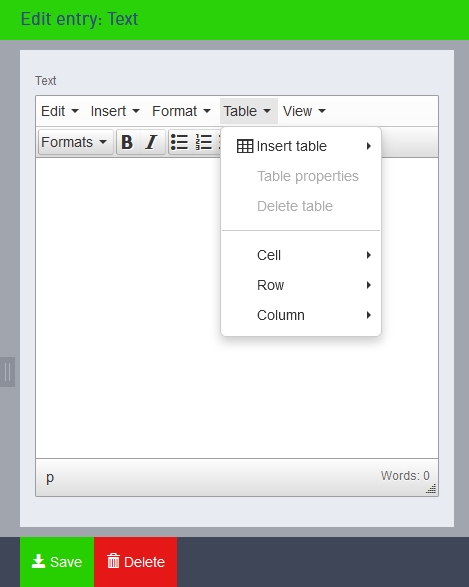Screen dimensions: 469x587
Task: Open the Insert menu
Action: click(x=115, y=111)
